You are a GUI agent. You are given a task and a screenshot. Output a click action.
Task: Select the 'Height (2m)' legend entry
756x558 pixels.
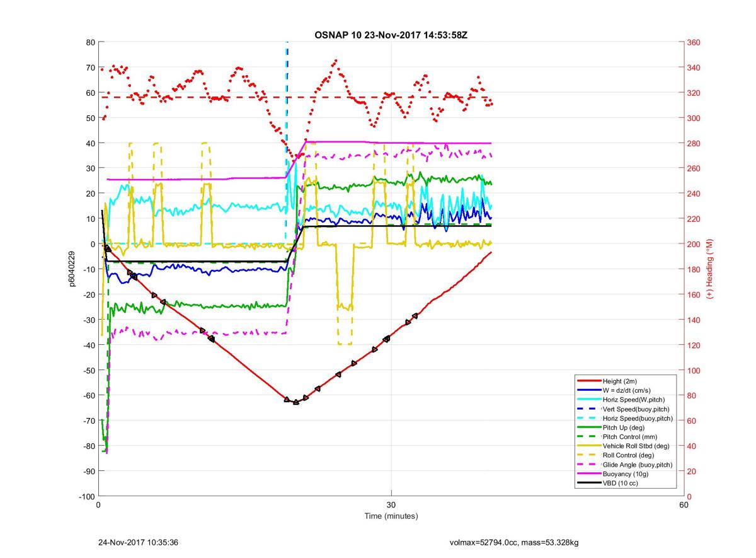coord(621,381)
